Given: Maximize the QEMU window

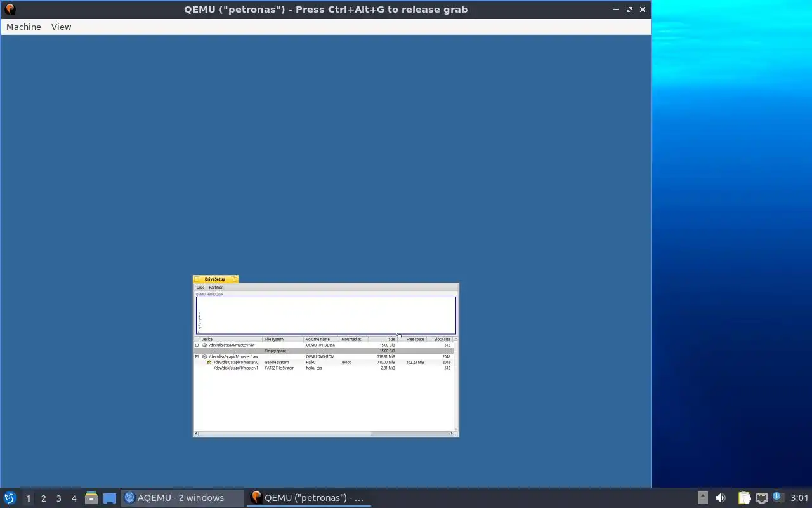Looking at the screenshot, I should (629, 10).
